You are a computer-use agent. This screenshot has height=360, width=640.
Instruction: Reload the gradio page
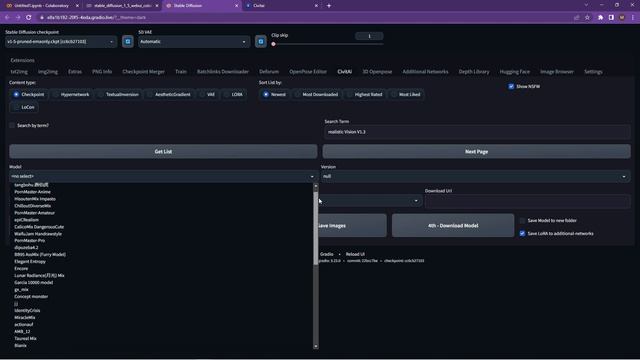[29, 18]
